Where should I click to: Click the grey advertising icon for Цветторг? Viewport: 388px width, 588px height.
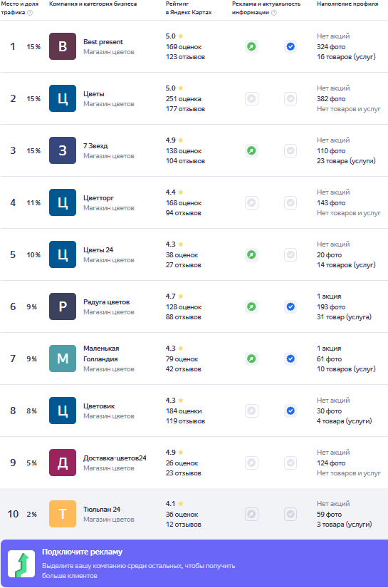pyautogui.click(x=252, y=203)
